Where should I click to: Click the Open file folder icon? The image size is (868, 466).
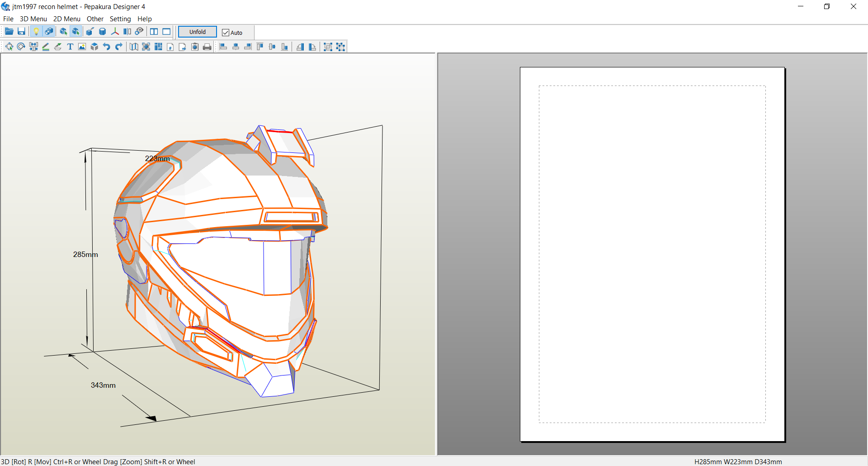pos(9,32)
